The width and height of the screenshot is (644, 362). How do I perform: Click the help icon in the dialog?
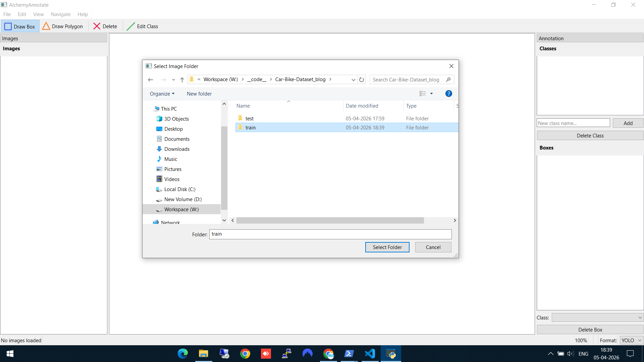[449, 94]
